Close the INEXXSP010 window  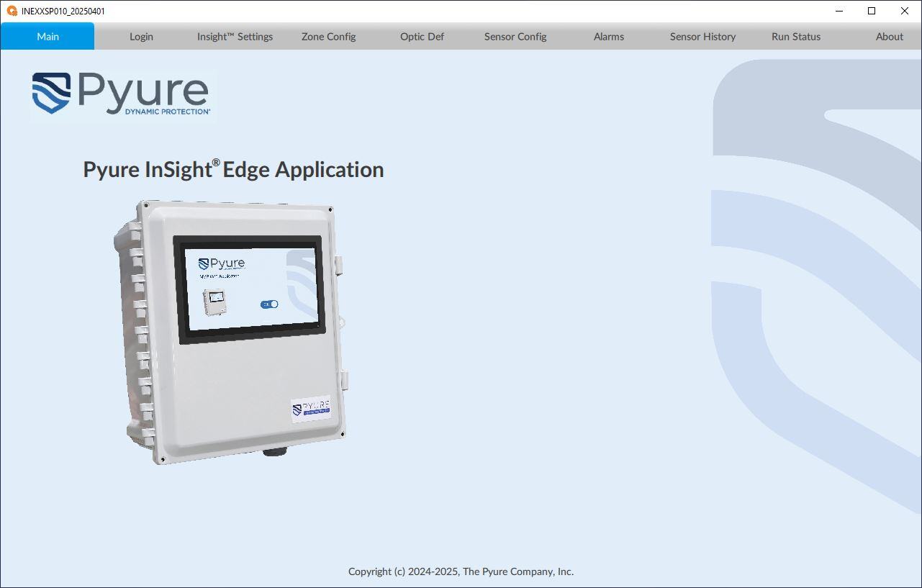[905, 11]
